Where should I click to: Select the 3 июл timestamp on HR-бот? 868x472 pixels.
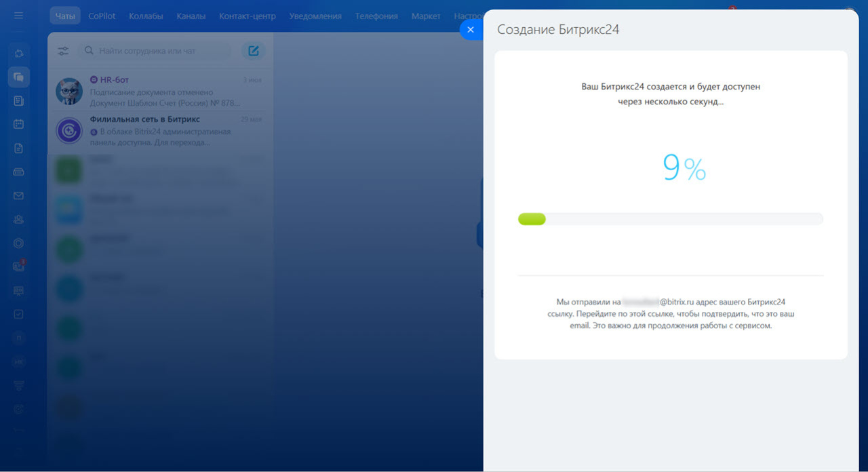tap(252, 80)
